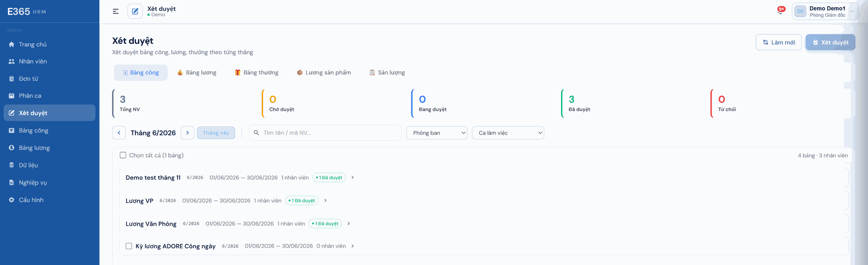Expand the Kỳ lương ADORE Công ngày chevron
The width and height of the screenshot is (868, 265).
pos(353,246)
